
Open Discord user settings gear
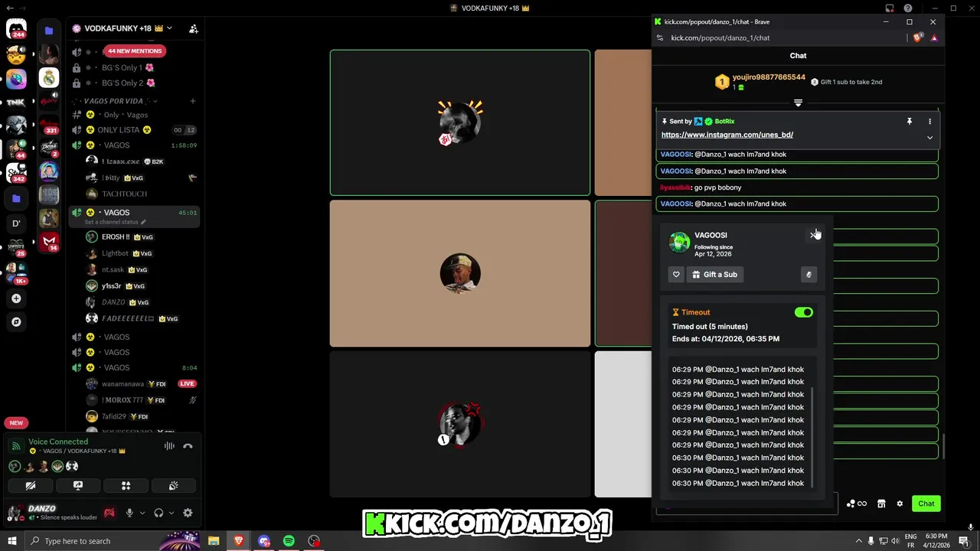coord(188,513)
